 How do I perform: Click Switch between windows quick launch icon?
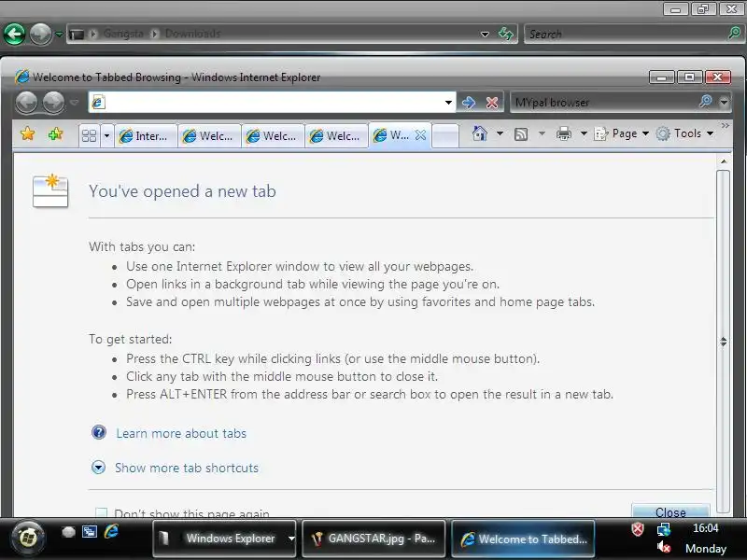click(x=89, y=531)
